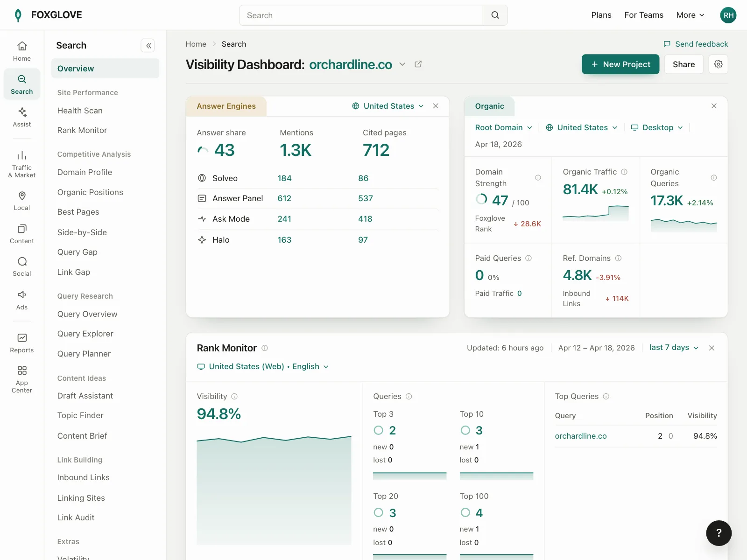Show info for Domain Strength
This screenshot has width=747, height=560.
[538, 178]
